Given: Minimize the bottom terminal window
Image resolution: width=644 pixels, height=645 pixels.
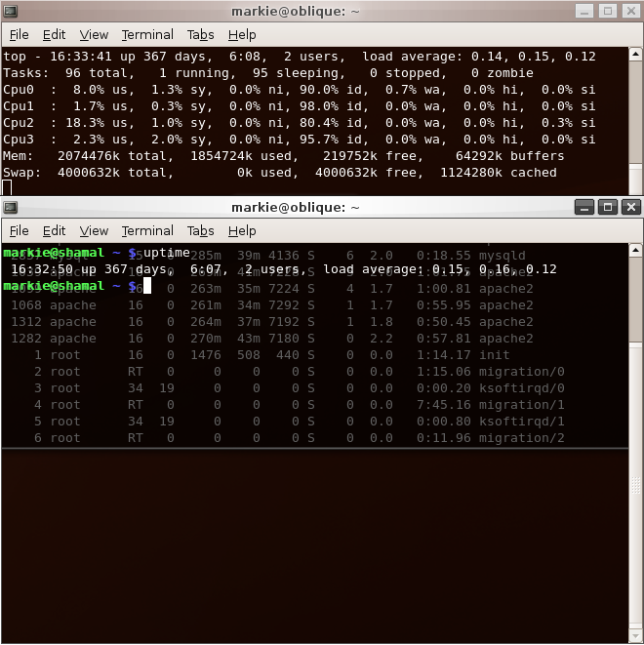Looking at the screenshot, I should coord(584,207).
